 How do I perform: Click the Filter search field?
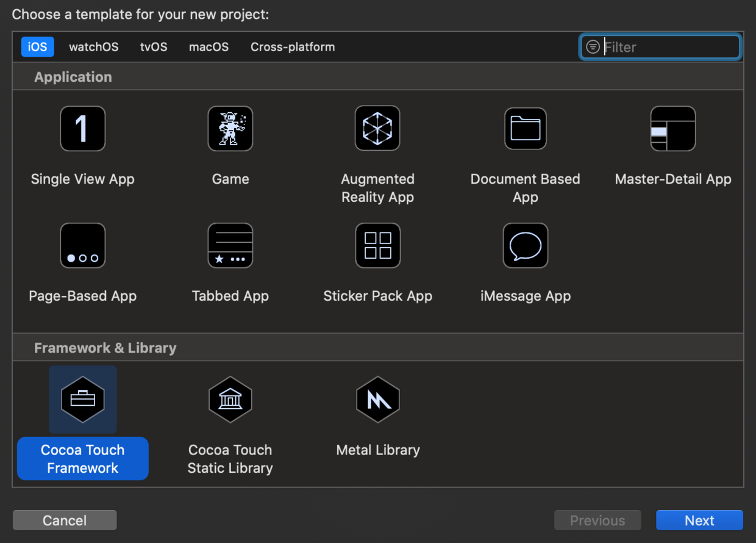[660, 47]
